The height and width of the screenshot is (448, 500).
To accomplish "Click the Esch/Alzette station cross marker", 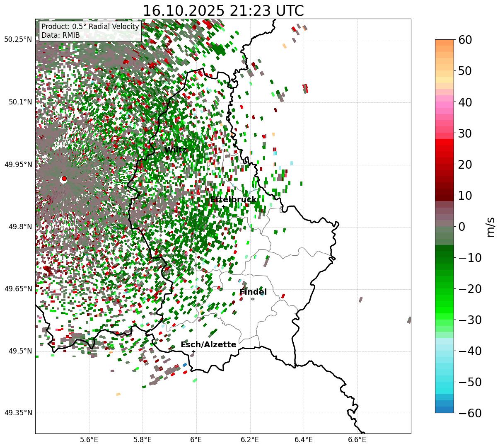I will (x=193, y=351).
